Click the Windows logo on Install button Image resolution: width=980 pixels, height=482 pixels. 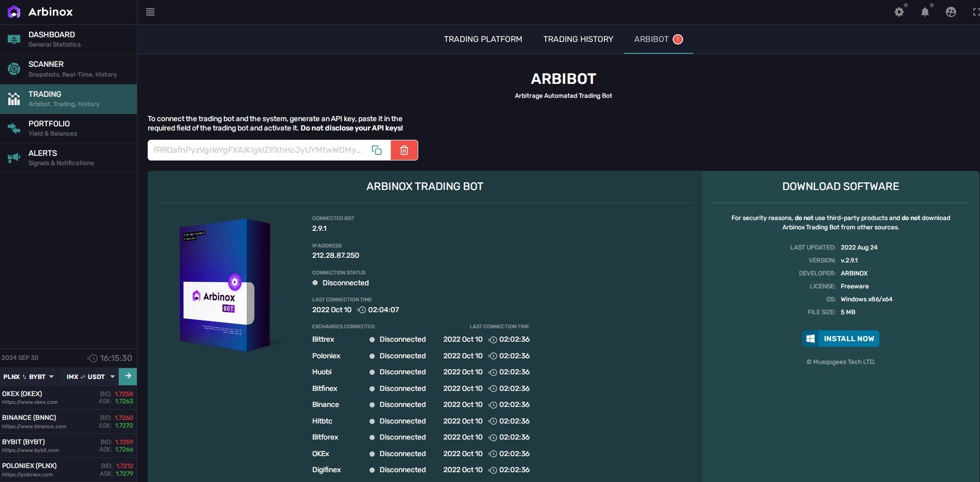(x=811, y=339)
